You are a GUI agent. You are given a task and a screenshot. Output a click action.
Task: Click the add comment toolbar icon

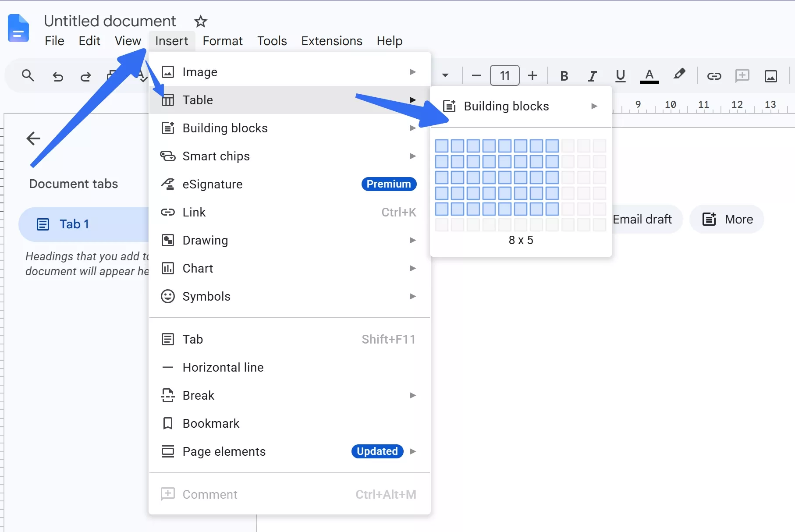tap(742, 76)
